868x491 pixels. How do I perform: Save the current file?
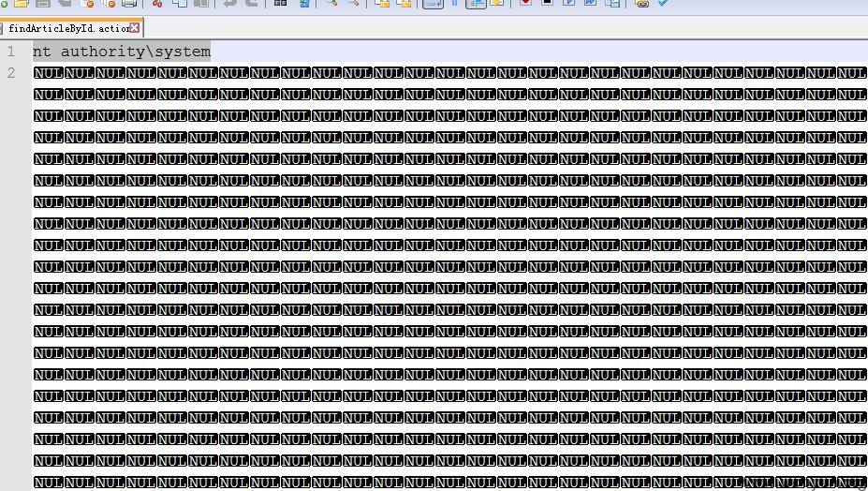coord(43,3)
